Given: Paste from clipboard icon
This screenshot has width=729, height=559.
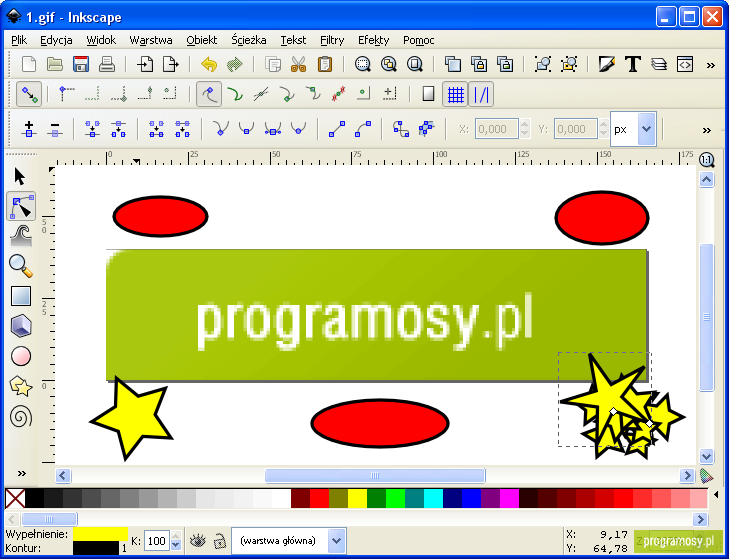Looking at the screenshot, I should [325, 64].
